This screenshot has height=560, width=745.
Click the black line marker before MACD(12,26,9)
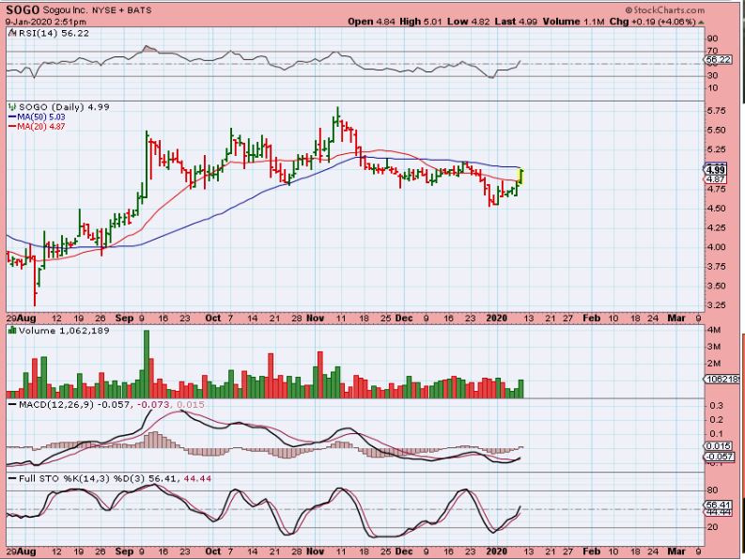click(x=12, y=405)
